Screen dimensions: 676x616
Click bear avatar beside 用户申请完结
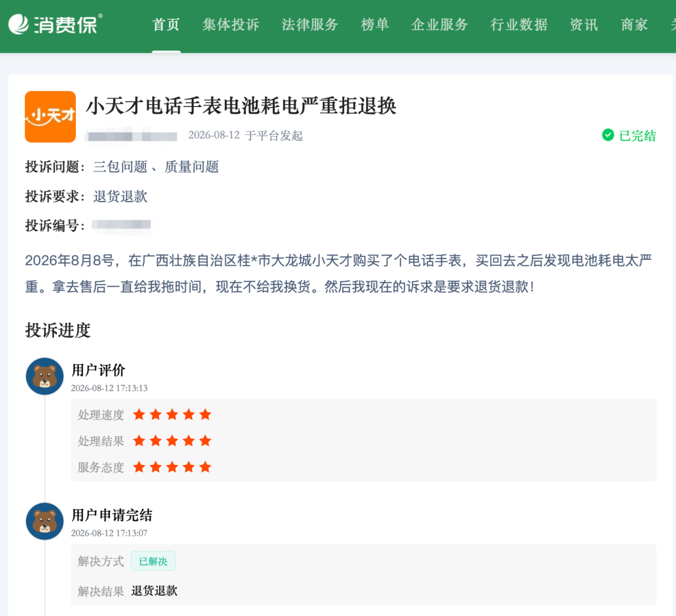pos(45,521)
